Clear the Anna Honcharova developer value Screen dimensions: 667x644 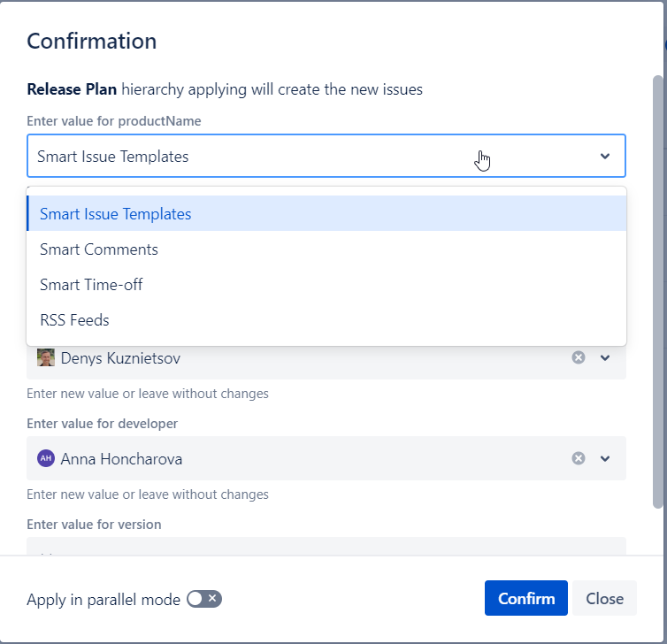coord(579,458)
